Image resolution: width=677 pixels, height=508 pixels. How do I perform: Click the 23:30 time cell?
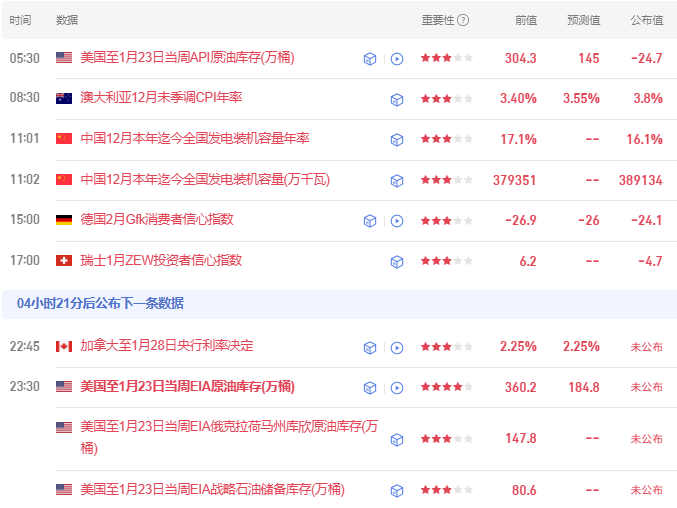pyautogui.click(x=25, y=386)
